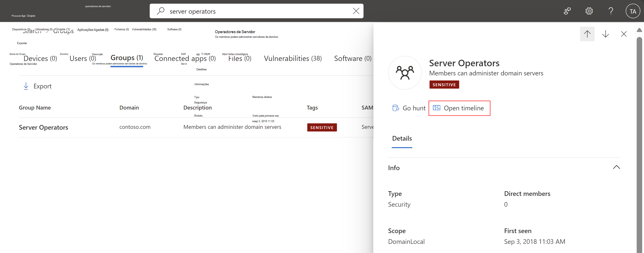The width and height of the screenshot is (644, 253).
Task: Open the Server Operators group row
Action: coord(43,127)
